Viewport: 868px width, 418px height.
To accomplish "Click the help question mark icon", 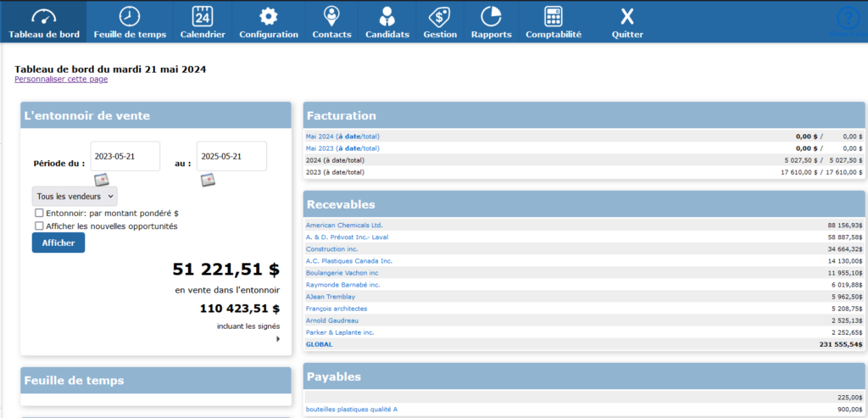I will point(847,20).
